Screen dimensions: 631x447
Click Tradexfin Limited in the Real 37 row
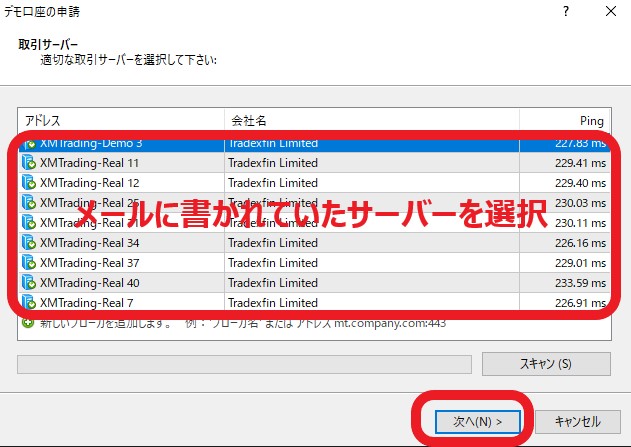[273, 263]
